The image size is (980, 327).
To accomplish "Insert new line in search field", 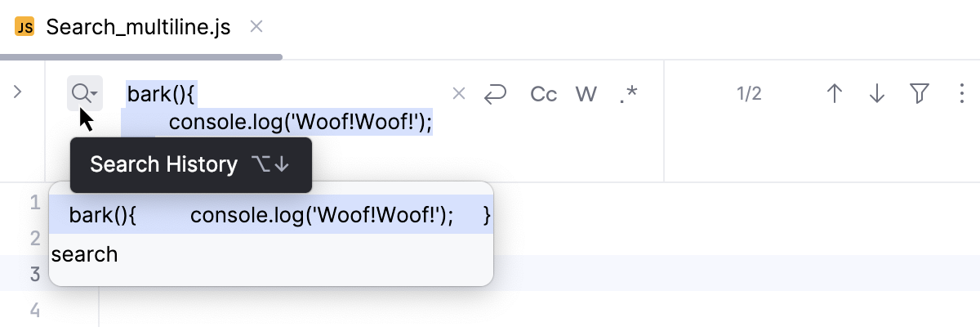I will tap(495, 94).
